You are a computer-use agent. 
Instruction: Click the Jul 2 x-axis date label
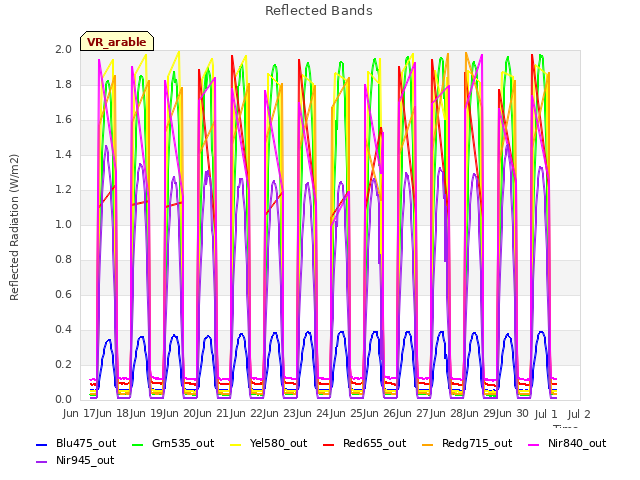point(579,414)
